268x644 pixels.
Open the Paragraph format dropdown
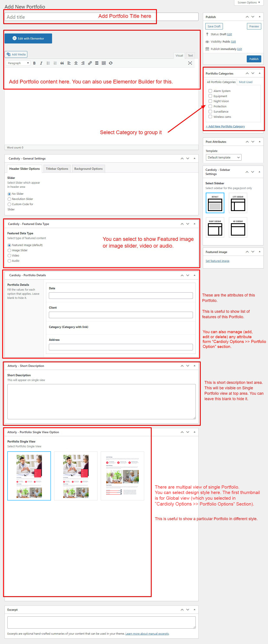coord(18,63)
